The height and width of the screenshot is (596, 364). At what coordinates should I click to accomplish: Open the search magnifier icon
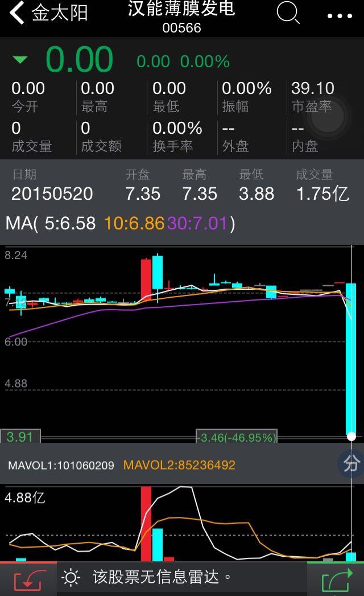(x=288, y=13)
